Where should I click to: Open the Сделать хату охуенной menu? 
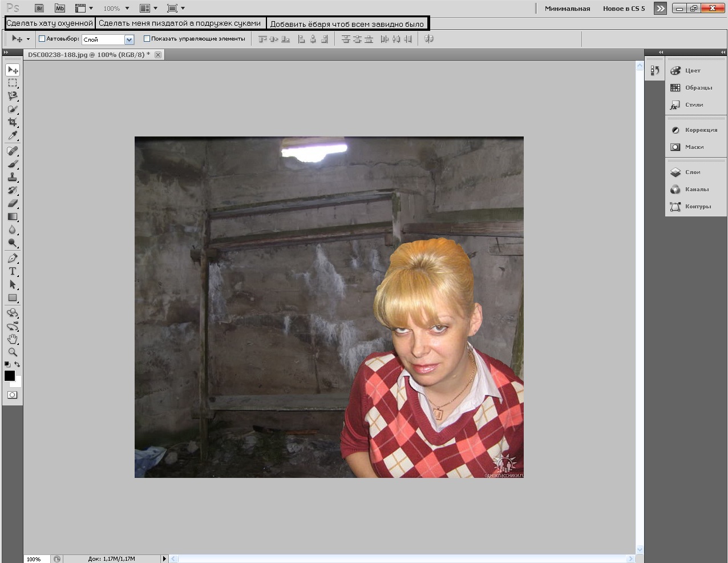click(x=50, y=23)
